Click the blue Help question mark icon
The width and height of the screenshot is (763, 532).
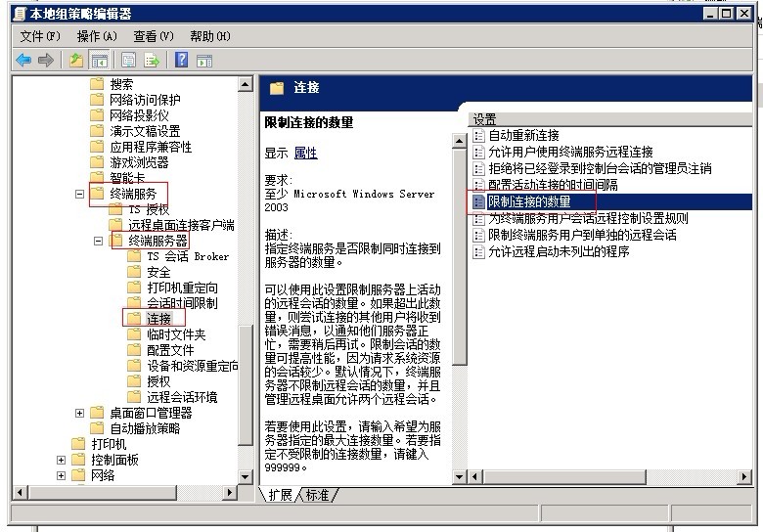[182, 60]
